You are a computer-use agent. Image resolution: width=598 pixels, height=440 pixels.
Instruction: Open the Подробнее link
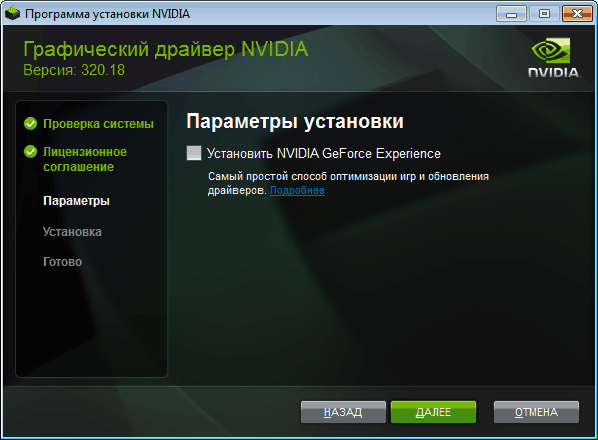point(297,190)
